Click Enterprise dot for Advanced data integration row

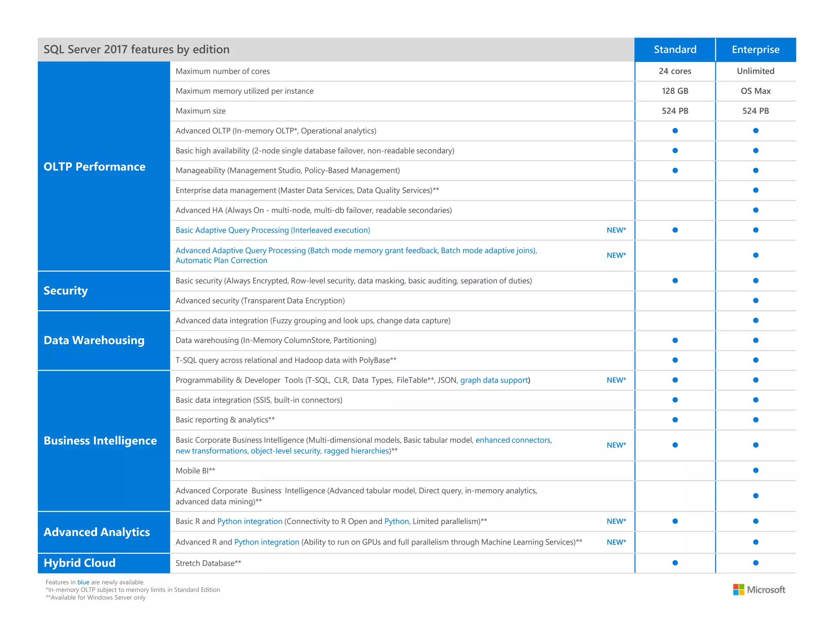click(755, 320)
